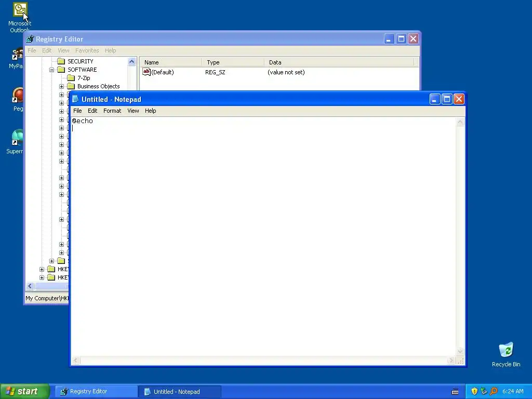532x399 pixels.
Task: Click the keyboard icon on the taskbar
Action: pos(455,392)
